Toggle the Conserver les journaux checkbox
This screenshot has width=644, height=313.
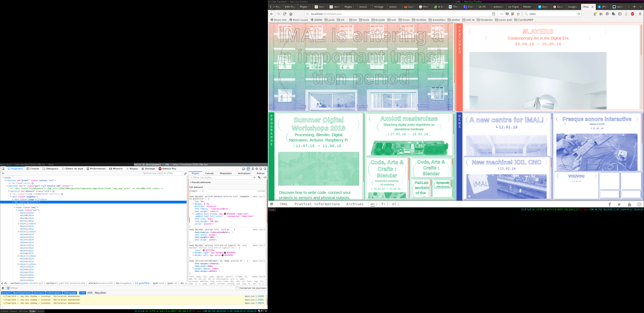pyautogui.click(x=237, y=288)
